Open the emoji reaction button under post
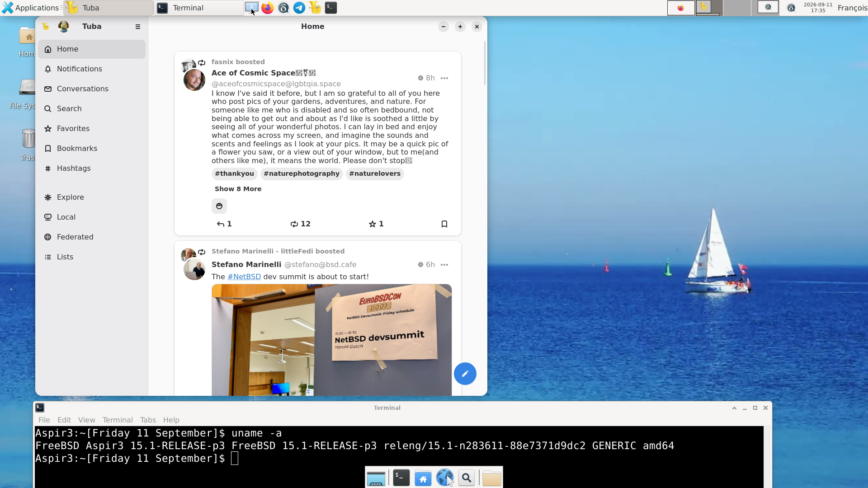Image resolution: width=868 pixels, height=488 pixels. coord(219,206)
